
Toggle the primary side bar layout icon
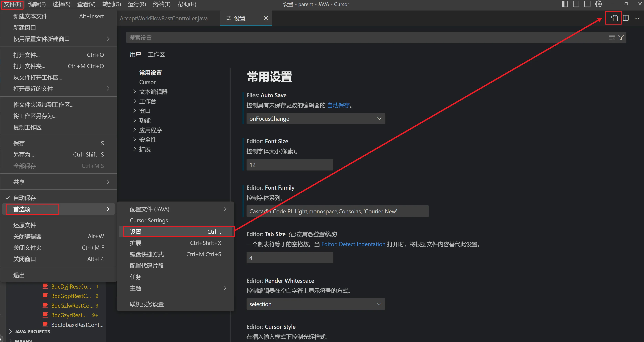pyautogui.click(x=565, y=4)
